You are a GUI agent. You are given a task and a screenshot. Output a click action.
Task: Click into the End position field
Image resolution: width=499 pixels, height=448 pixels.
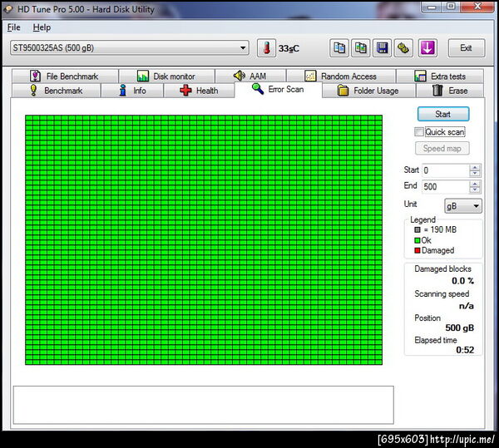coord(445,187)
